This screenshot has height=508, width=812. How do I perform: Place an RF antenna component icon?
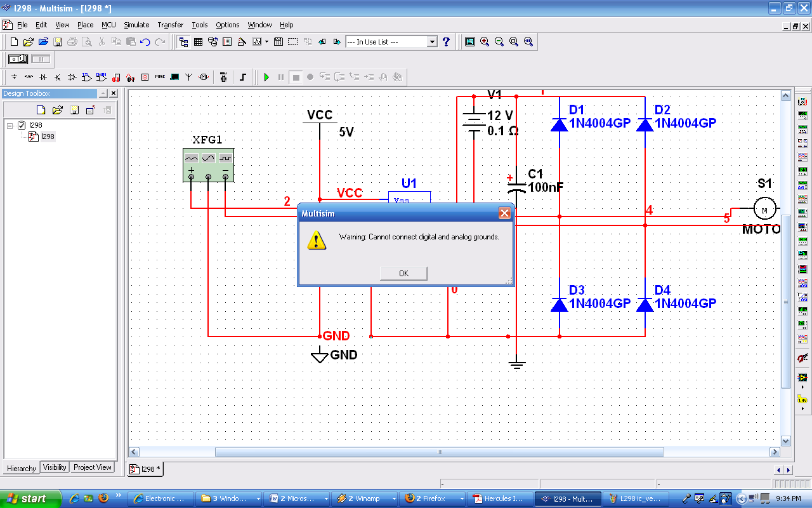pyautogui.click(x=189, y=77)
